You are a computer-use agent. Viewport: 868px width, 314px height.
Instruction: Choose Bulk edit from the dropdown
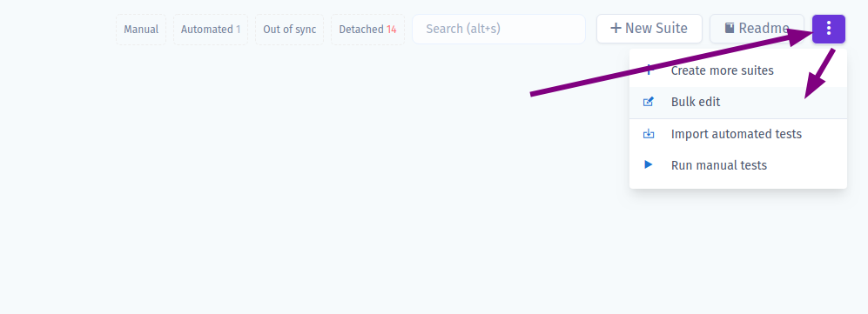[x=738, y=103]
